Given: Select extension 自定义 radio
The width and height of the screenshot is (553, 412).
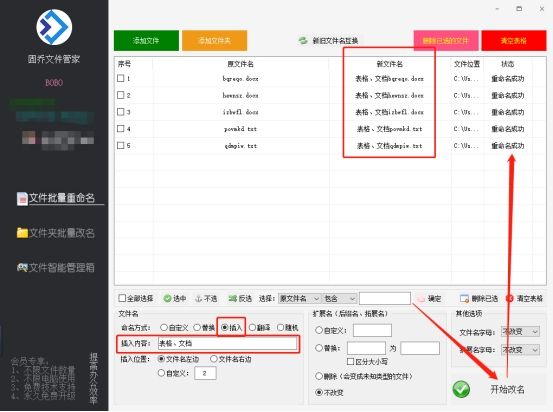Looking at the screenshot, I should [x=319, y=331].
